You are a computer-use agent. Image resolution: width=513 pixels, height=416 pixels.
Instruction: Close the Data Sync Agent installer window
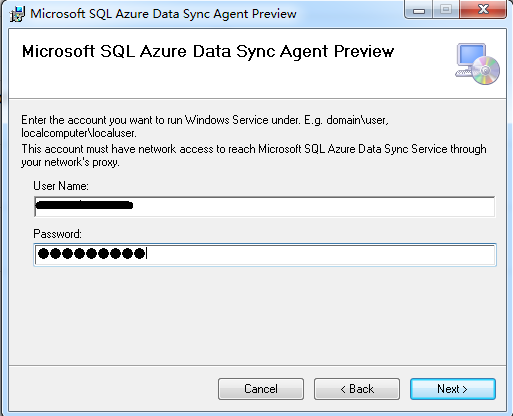click(483, 9)
